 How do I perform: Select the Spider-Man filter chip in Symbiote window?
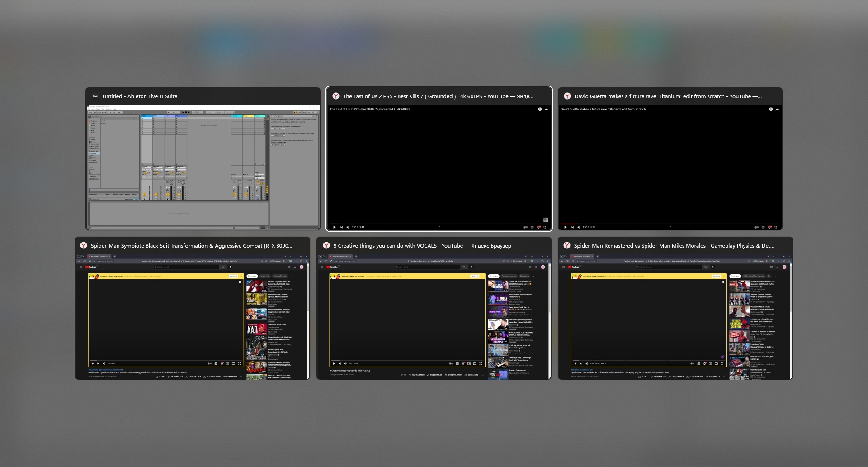(x=265, y=276)
